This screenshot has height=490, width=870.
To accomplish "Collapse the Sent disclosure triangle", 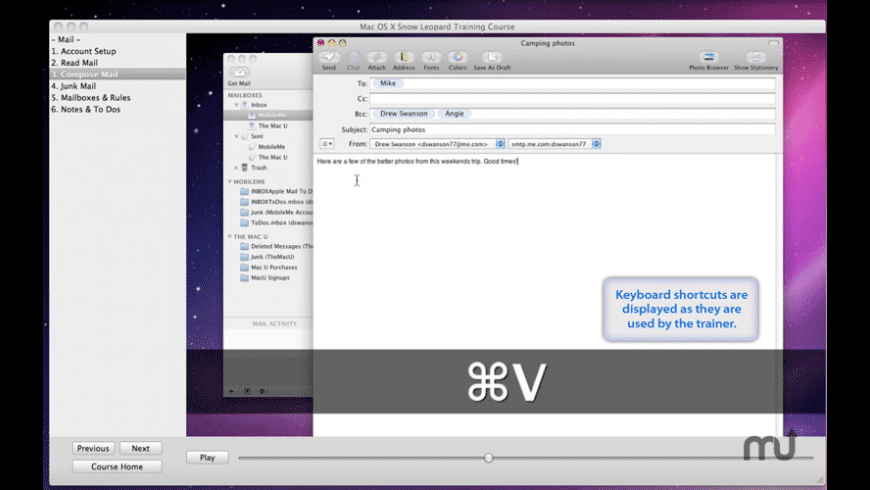I will [x=236, y=137].
